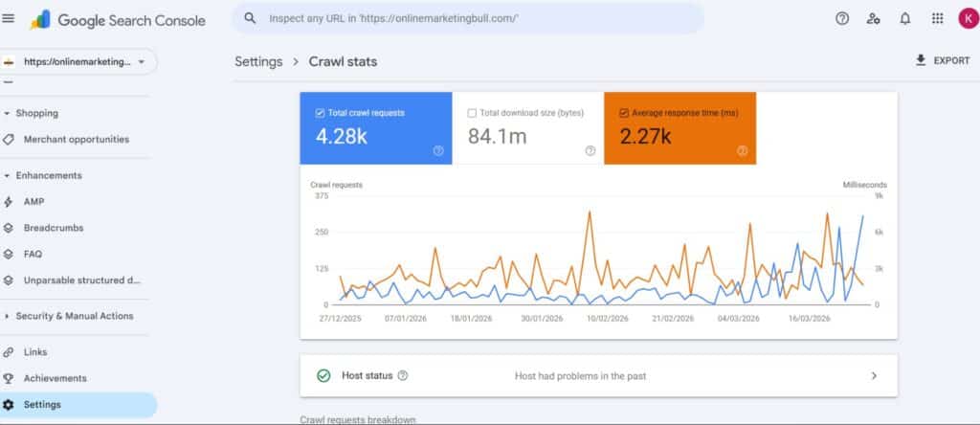Open the notifications bell
This screenshot has width=980, height=425.
coord(905,19)
